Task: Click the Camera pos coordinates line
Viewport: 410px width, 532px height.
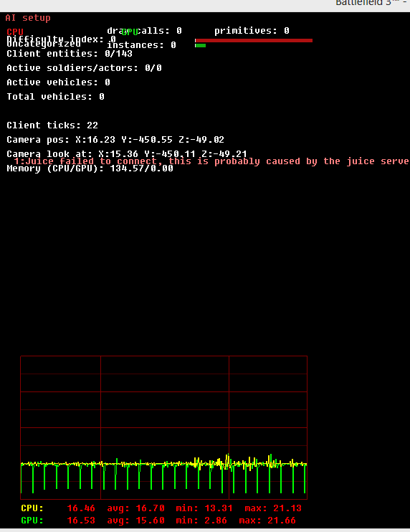Action: point(115,139)
